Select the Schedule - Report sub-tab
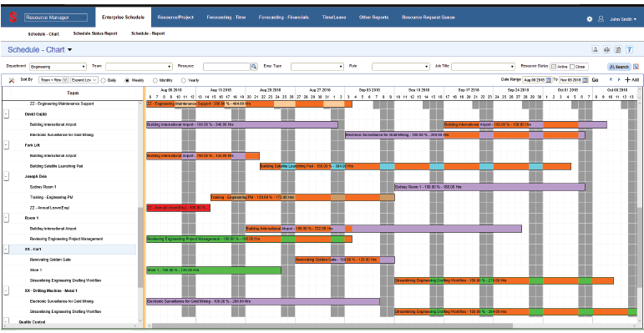 click(x=148, y=33)
